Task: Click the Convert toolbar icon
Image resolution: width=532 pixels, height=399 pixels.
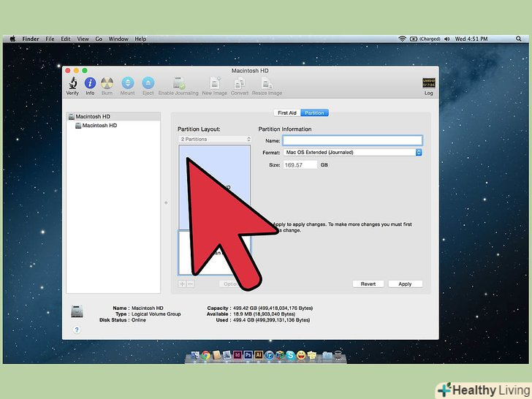Action: [240, 83]
